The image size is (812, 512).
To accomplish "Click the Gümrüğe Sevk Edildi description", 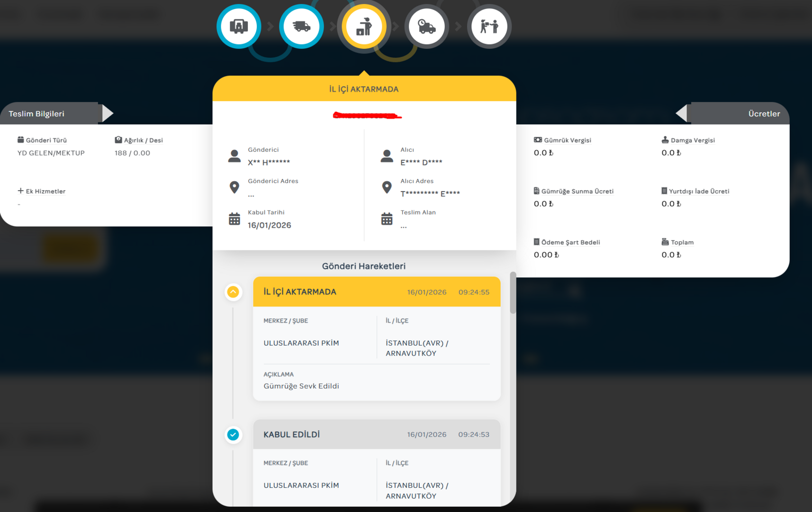I will (301, 386).
